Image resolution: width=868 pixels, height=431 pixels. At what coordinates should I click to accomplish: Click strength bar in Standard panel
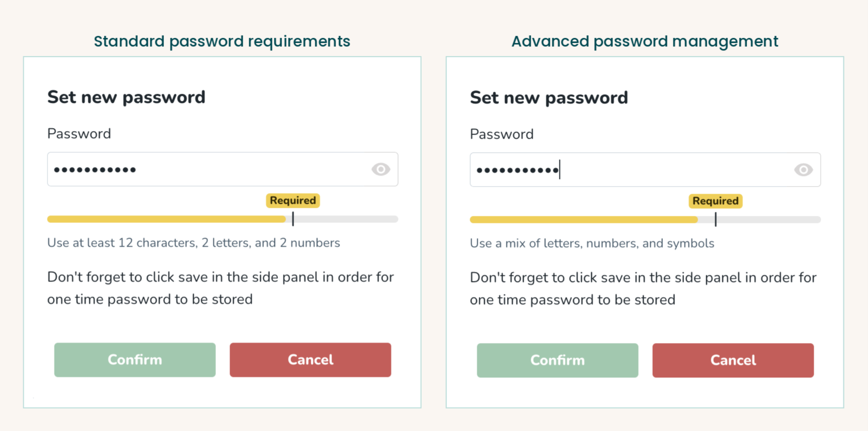[223, 219]
